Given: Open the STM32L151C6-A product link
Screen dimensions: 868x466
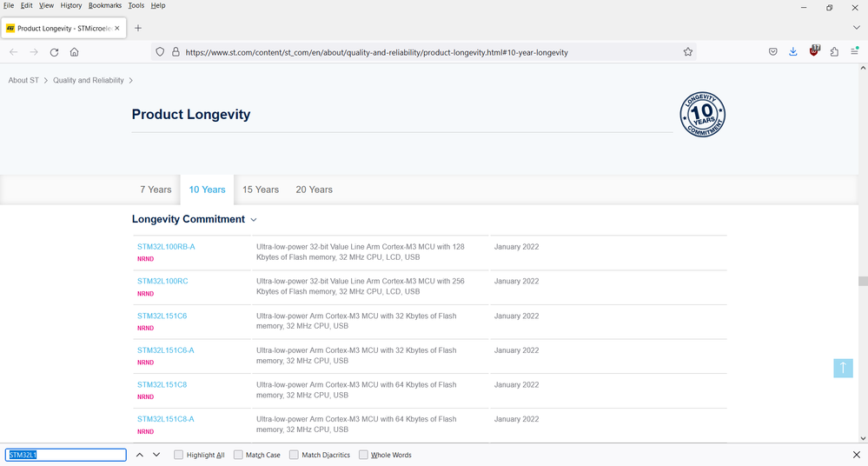Looking at the screenshot, I should pos(165,350).
